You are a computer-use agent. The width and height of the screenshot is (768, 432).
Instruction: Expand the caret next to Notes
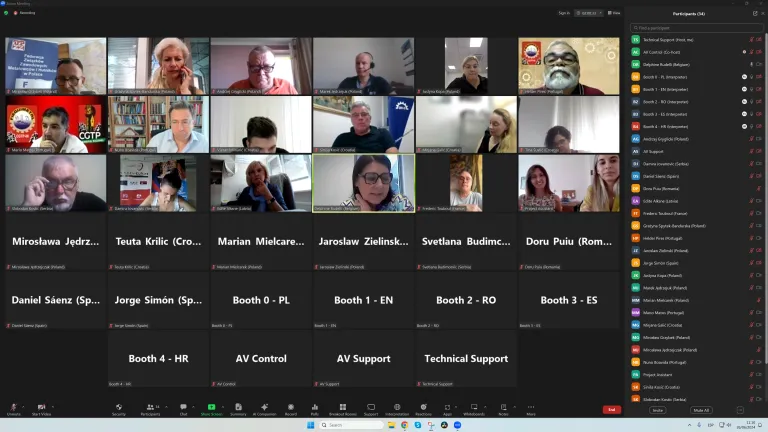515,407
